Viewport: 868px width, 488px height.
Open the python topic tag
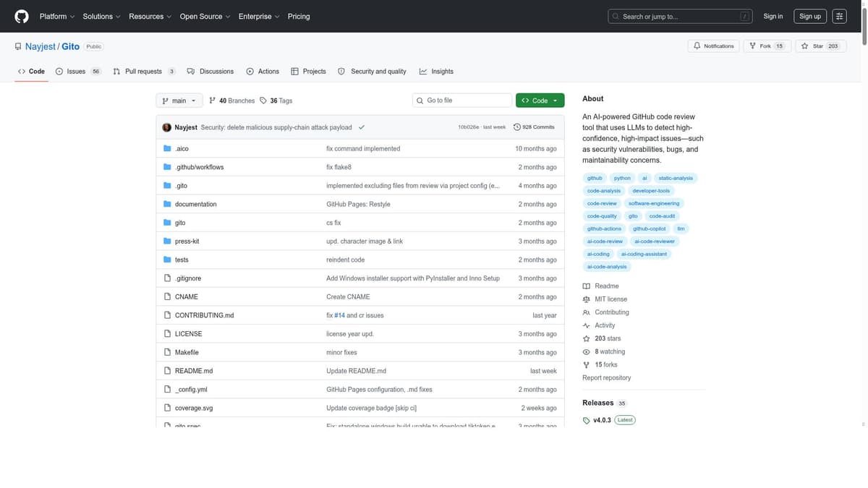(x=621, y=178)
